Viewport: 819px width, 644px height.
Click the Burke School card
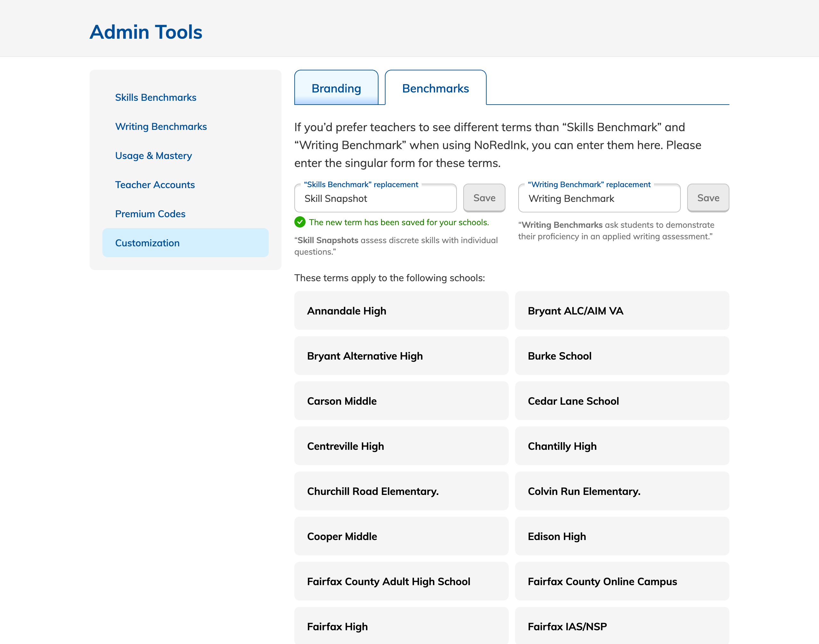621,356
